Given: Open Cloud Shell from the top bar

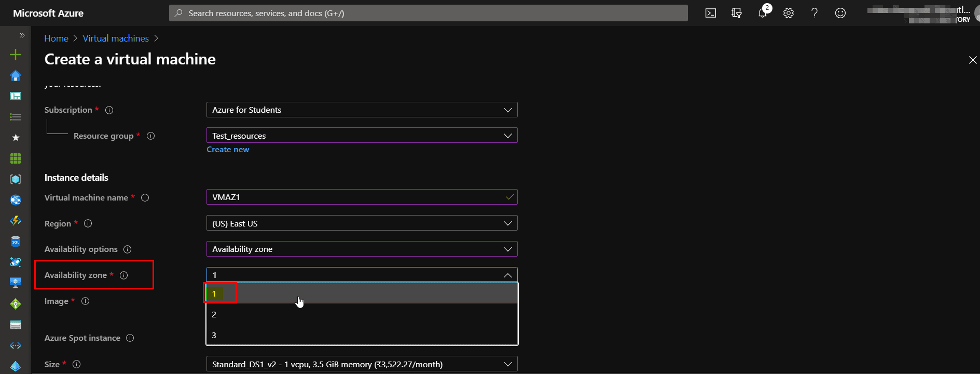Looking at the screenshot, I should (711, 13).
